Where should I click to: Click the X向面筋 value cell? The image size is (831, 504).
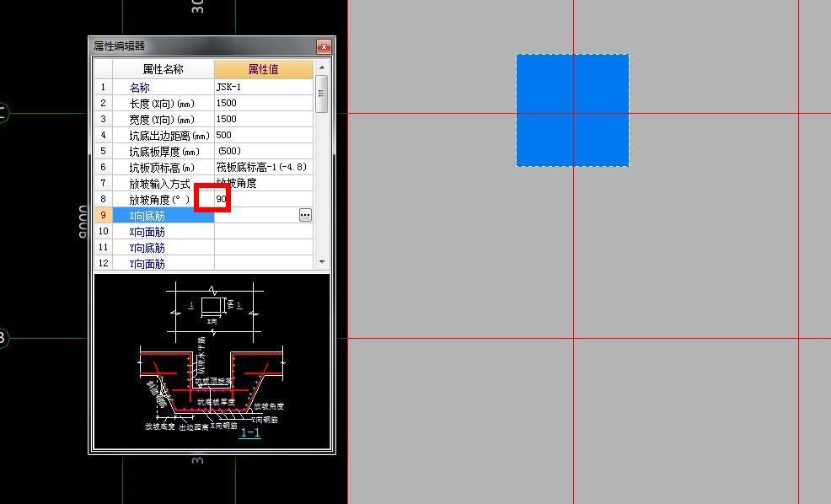[x=264, y=231]
